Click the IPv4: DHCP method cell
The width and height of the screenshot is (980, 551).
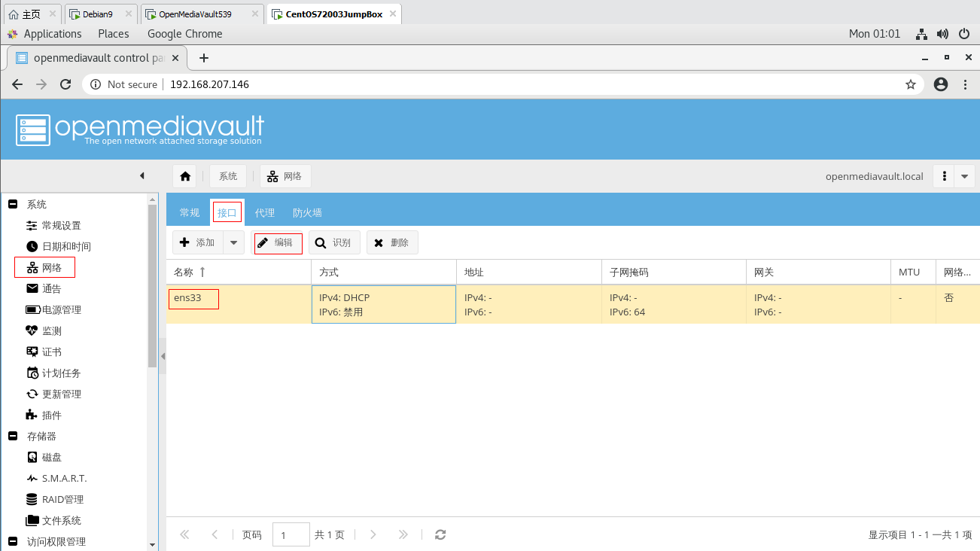pyautogui.click(x=384, y=304)
